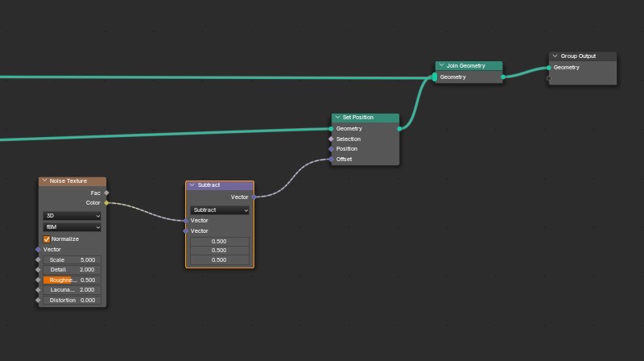The image size is (644, 361).
Task: Open the fBM noise type dropdown
Action: tap(72, 227)
